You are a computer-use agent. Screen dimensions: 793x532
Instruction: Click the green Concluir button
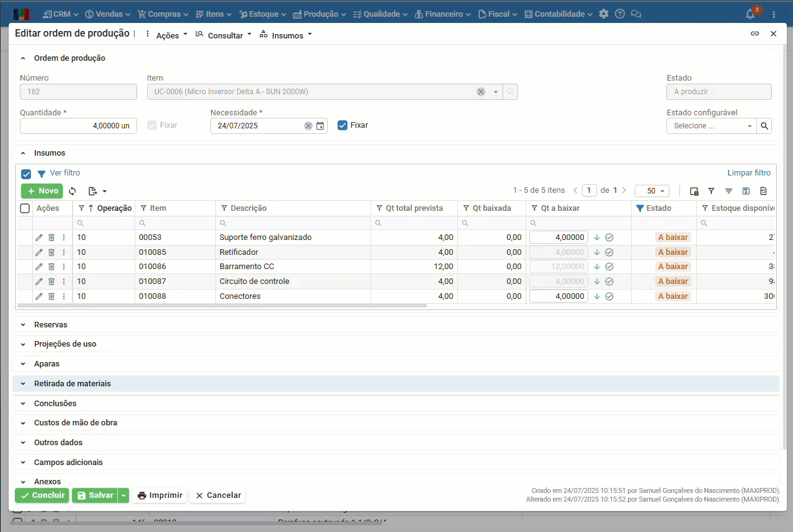click(x=42, y=495)
